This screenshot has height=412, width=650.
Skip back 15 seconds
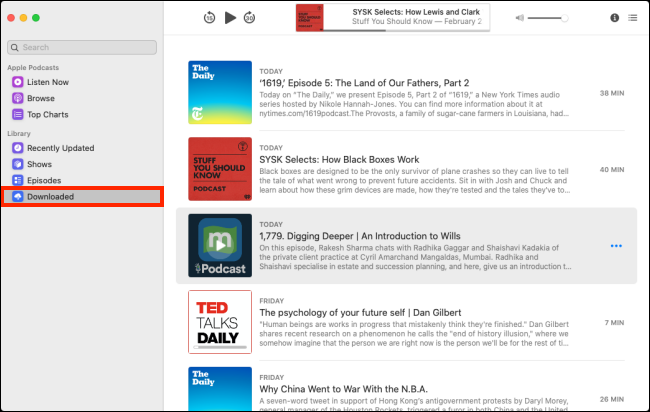[209, 18]
